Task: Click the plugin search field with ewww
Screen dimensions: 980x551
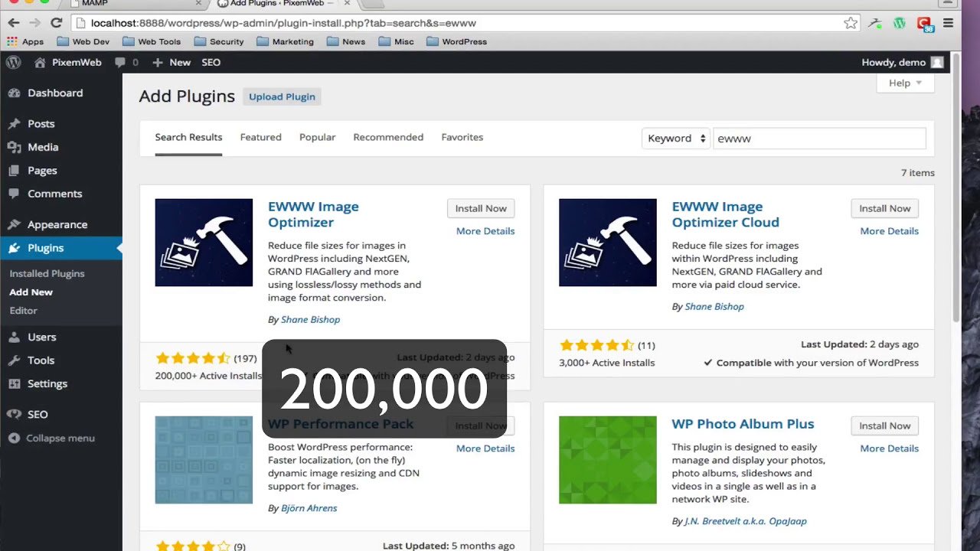Action: (819, 139)
